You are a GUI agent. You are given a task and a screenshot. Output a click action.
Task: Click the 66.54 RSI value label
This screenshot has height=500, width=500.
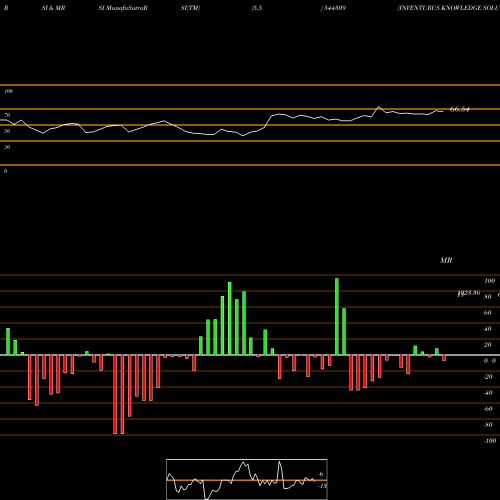pos(459,109)
